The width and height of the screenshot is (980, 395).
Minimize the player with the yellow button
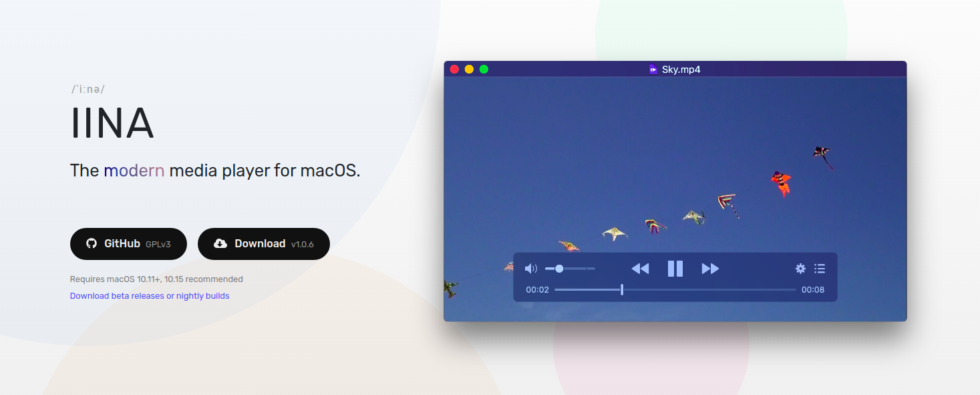tap(469, 69)
